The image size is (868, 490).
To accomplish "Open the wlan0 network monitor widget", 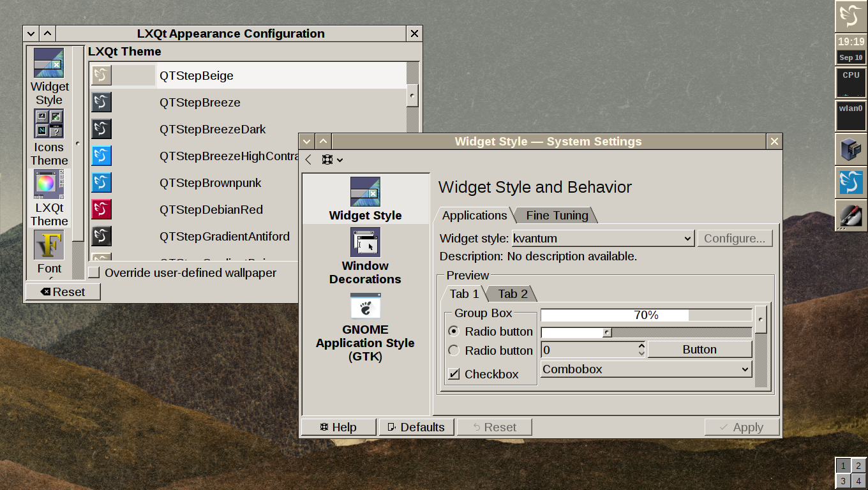I will point(851,116).
